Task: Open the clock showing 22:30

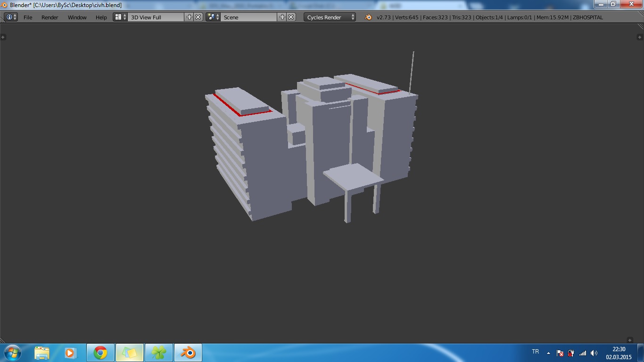Action: click(619, 353)
